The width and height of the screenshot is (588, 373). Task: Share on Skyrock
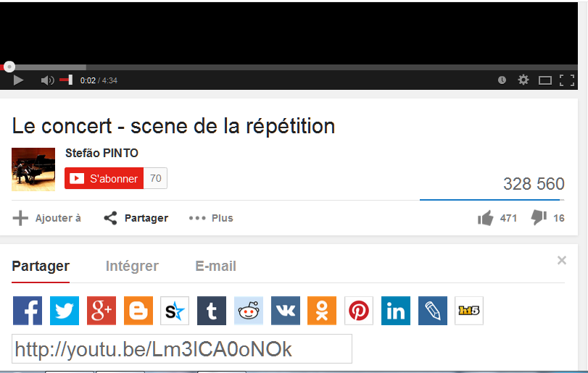coord(175,311)
